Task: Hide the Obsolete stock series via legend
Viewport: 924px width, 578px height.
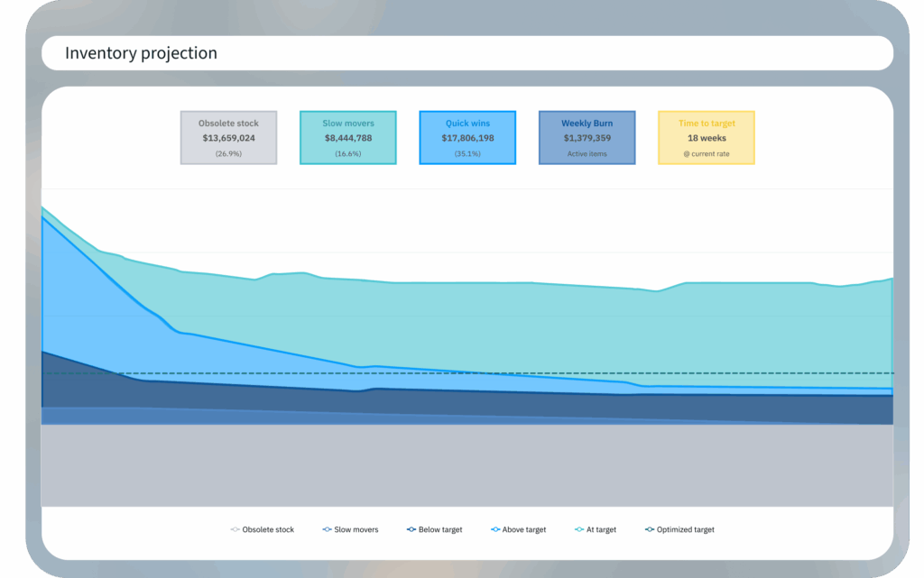Action: pyautogui.click(x=262, y=529)
